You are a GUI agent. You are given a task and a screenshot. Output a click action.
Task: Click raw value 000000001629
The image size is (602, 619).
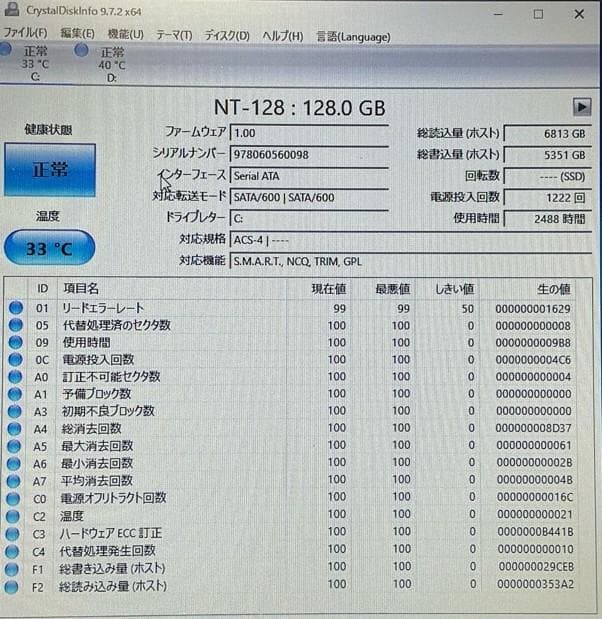pyautogui.click(x=533, y=309)
